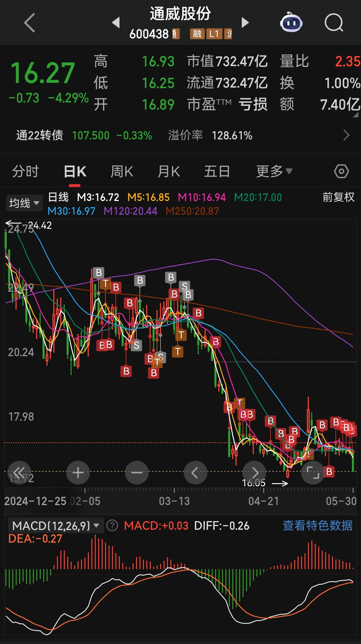361x644 pixels.
Task: Zoom in chart with plus button
Action: (78, 472)
